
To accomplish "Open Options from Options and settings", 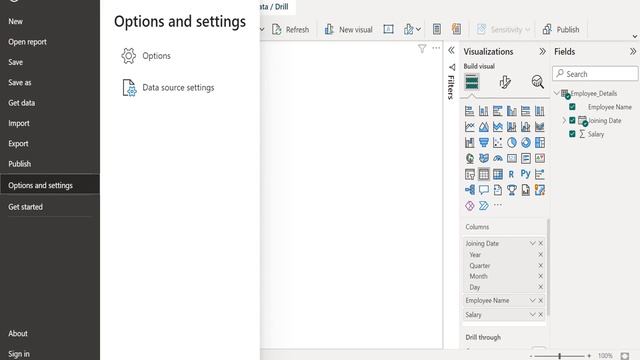I will [x=156, y=56].
